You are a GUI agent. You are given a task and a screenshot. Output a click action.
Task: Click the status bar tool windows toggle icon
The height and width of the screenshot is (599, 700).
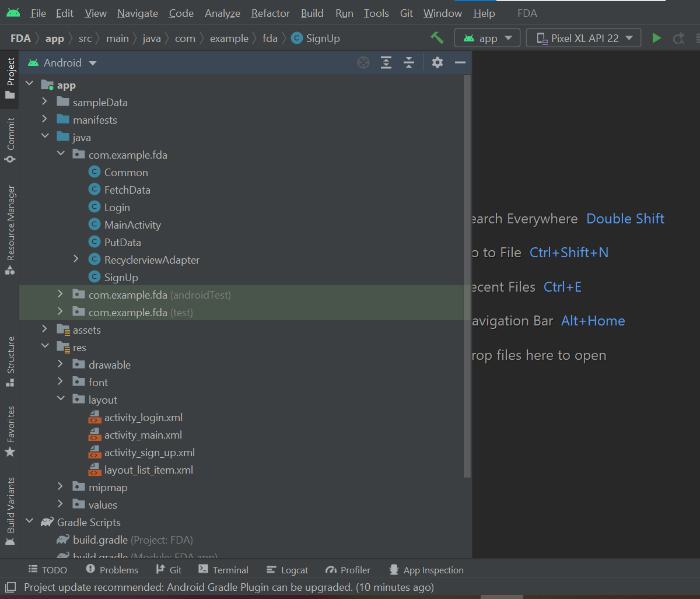tap(10, 587)
